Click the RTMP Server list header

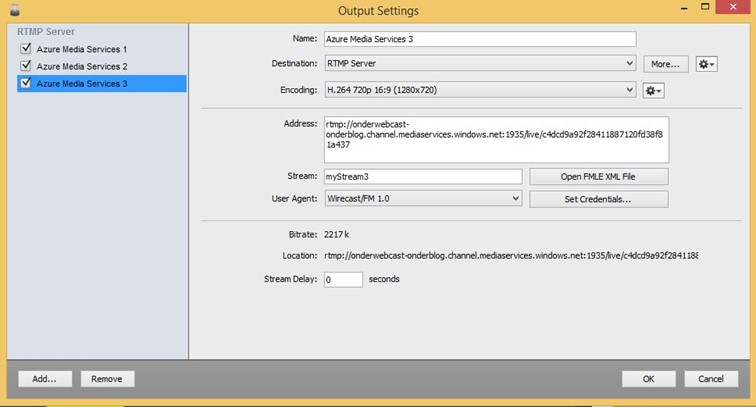(46, 32)
